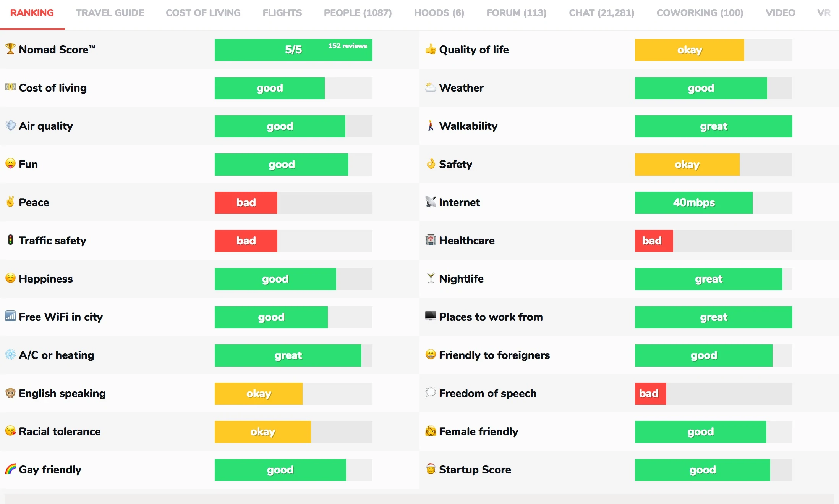This screenshot has width=839, height=504.
Task: Click the Nomad Score trophy icon
Action: pyautogui.click(x=10, y=49)
